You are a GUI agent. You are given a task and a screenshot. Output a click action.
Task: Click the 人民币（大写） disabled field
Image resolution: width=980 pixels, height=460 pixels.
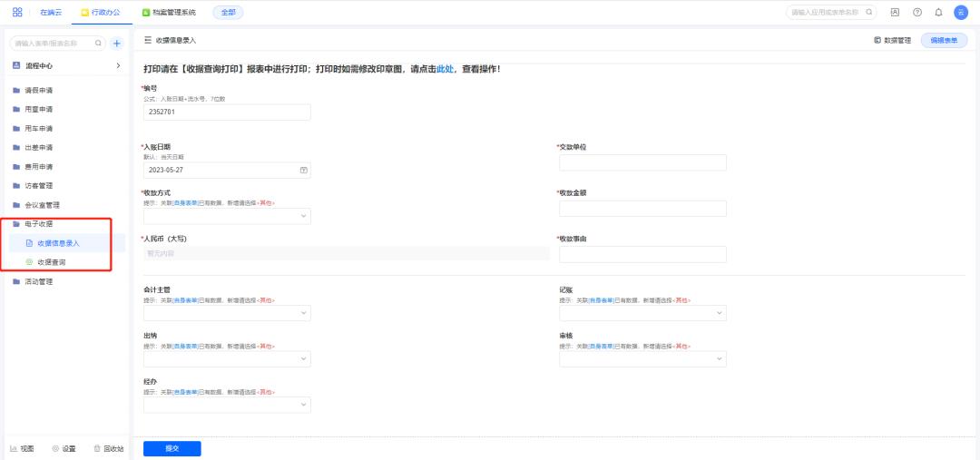click(347, 253)
